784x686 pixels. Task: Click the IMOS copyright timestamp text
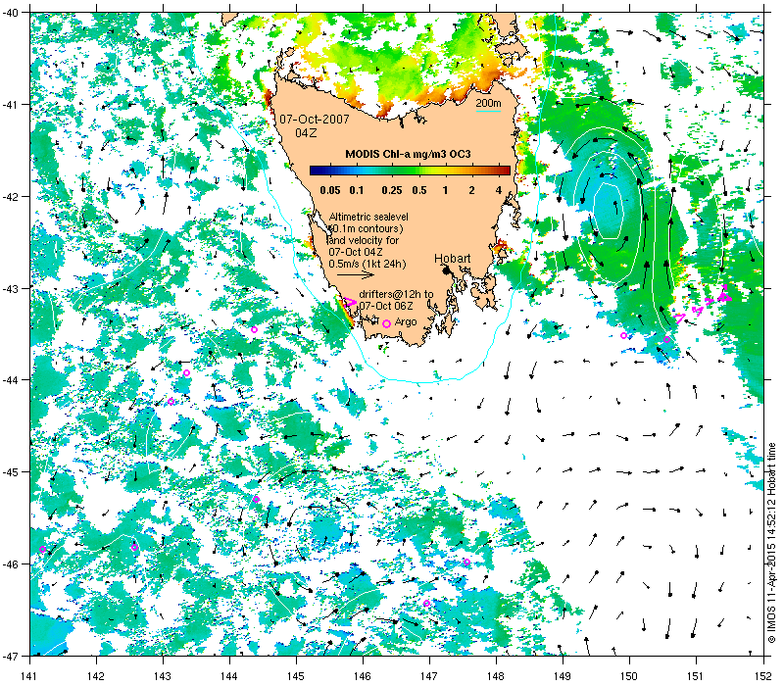tap(772, 544)
